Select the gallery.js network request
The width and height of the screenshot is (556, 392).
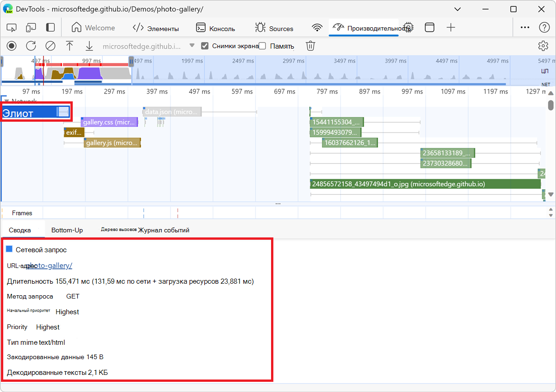[112, 143]
